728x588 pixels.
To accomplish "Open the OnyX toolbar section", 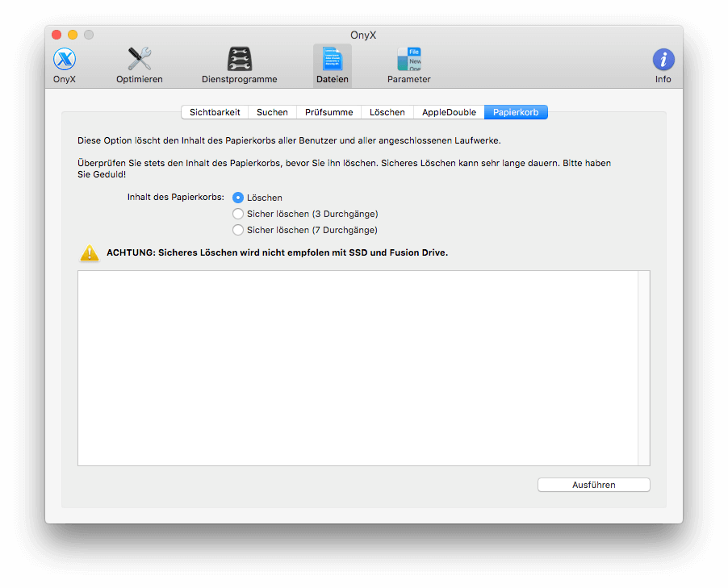I will 64,65.
